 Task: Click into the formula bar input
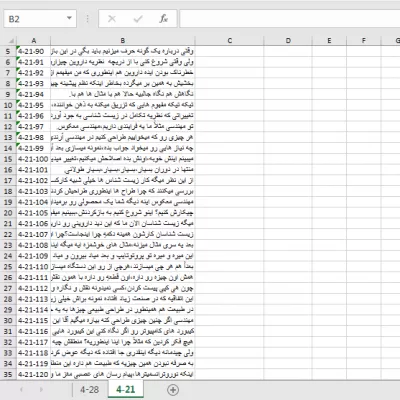(x=290, y=19)
